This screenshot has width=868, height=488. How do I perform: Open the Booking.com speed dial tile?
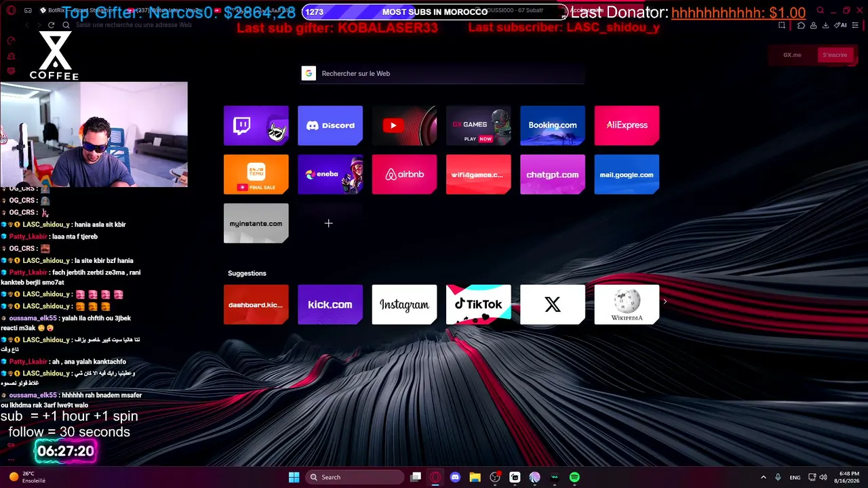click(x=553, y=125)
